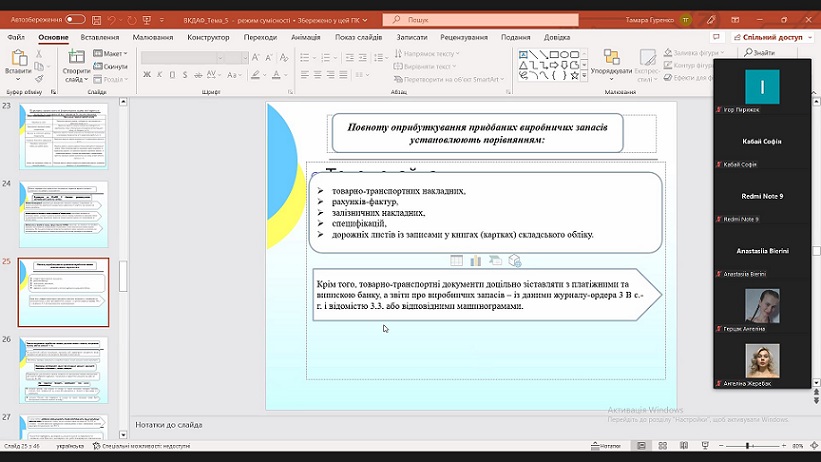
Task: Click the Спільний доступ button
Action: (772, 37)
